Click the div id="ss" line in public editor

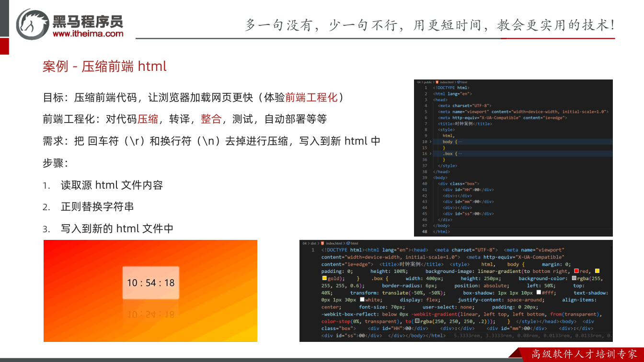[x=468, y=214]
